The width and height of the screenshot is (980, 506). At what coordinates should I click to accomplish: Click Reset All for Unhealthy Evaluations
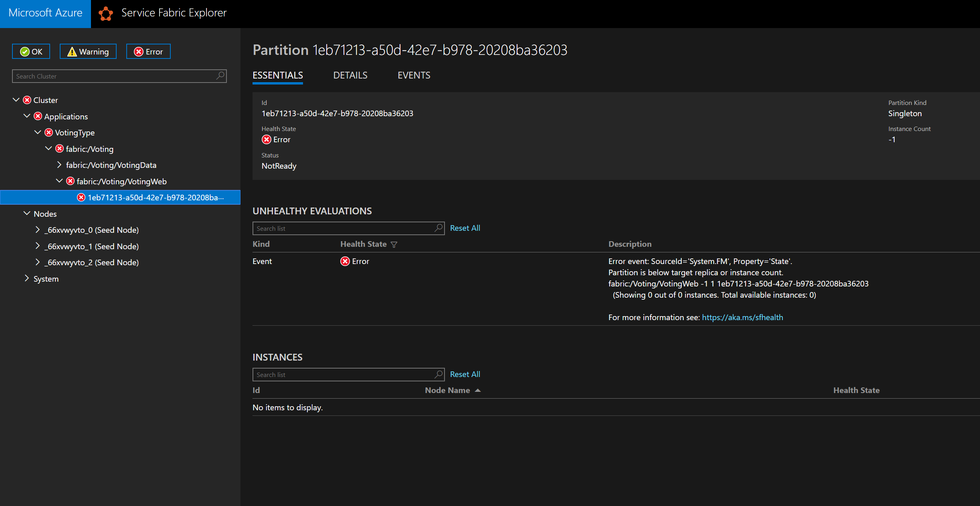[465, 228]
